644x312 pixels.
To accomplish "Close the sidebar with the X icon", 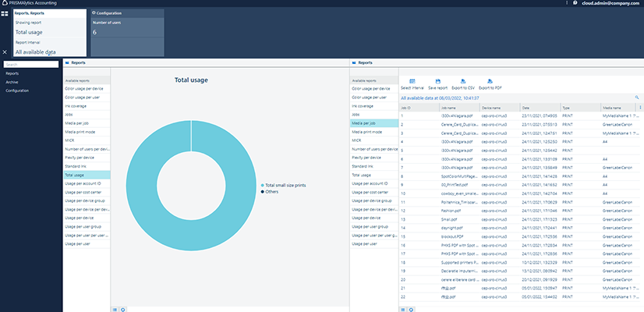I will click(x=5, y=51).
